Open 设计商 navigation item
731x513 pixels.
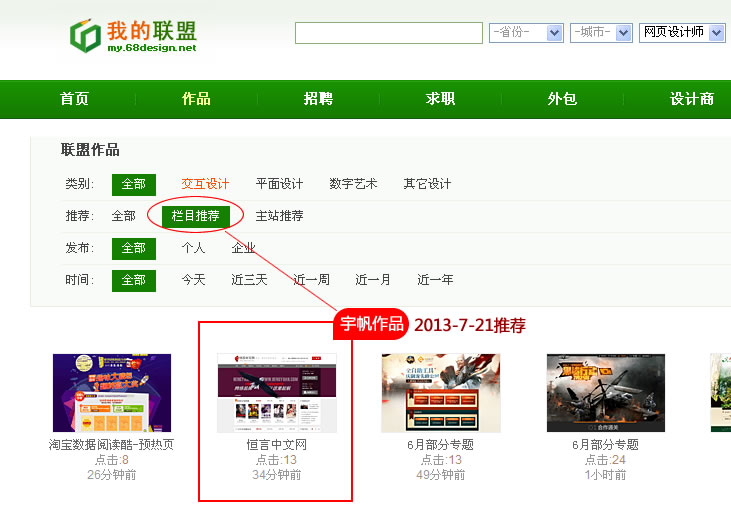click(x=692, y=99)
